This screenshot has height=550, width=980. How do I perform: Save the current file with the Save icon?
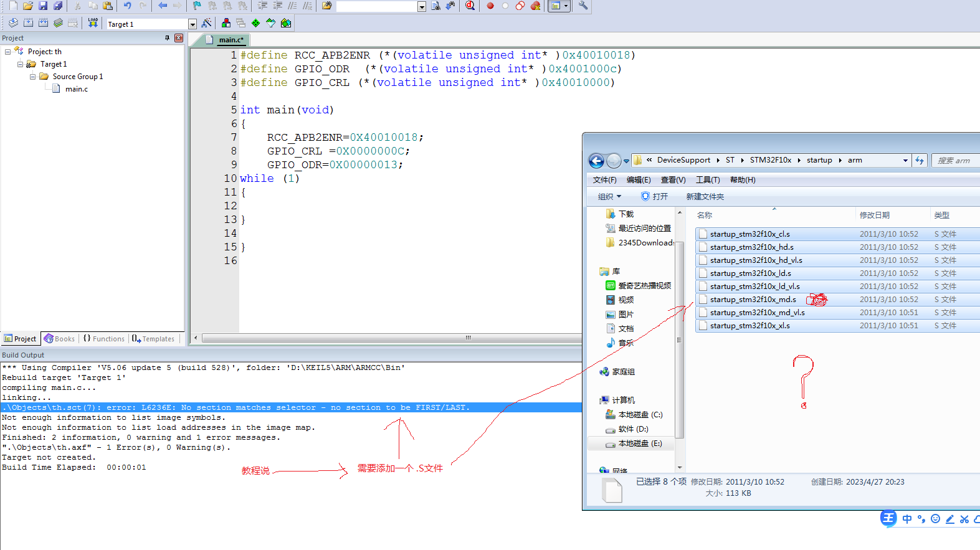coord(43,6)
